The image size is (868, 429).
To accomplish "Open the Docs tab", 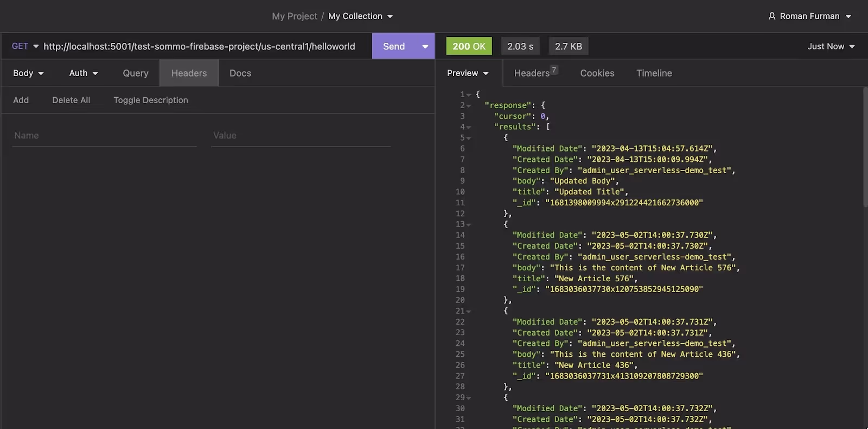I will coord(240,73).
